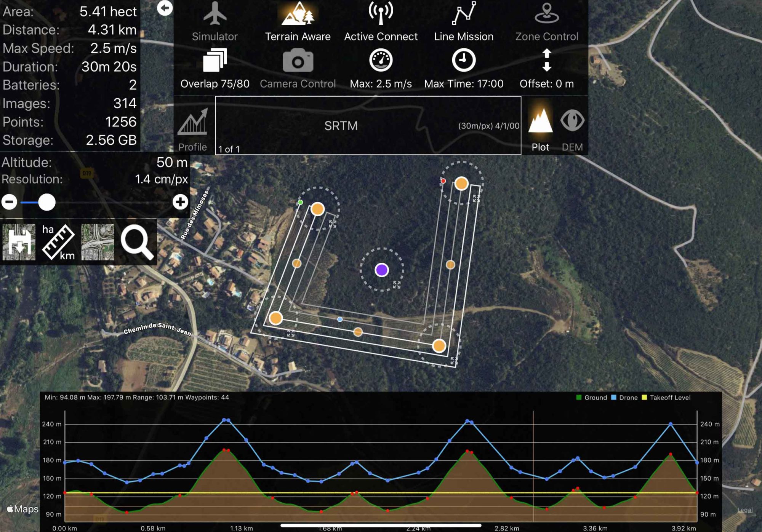Change map type thumbnail
The height and width of the screenshot is (532, 762).
(x=98, y=242)
